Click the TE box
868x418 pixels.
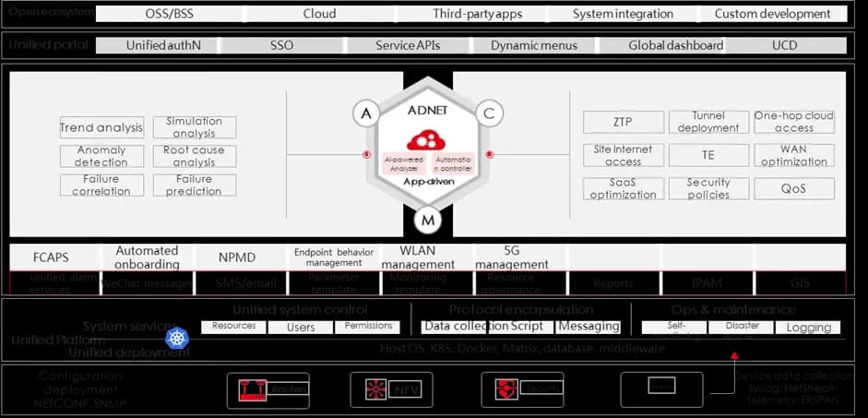[x=708, y=155]
